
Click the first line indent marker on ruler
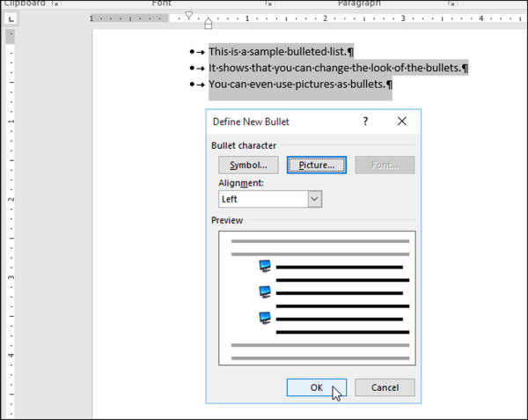point(188,15)
